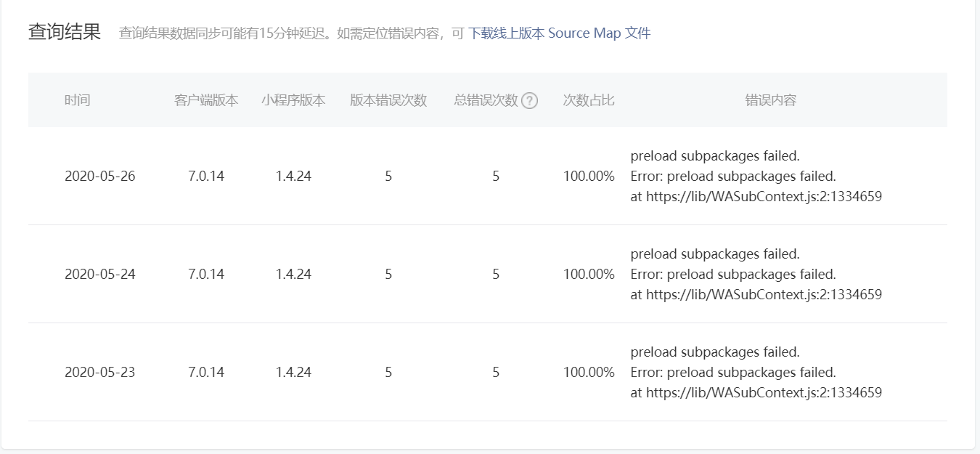Click the error content of the 2020-05-23 row
Image resolution: width=980 pixels, height=454 pixels.
click(756, 373)
